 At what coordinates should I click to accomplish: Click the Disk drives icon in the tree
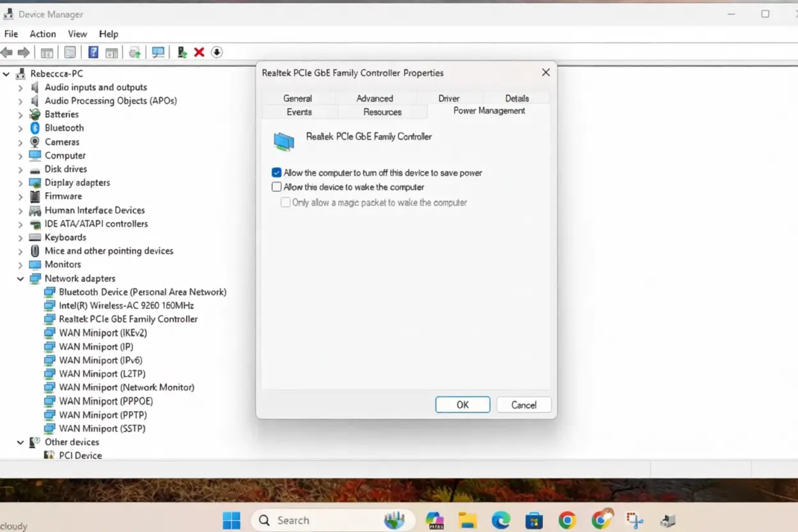click(35, 169)
